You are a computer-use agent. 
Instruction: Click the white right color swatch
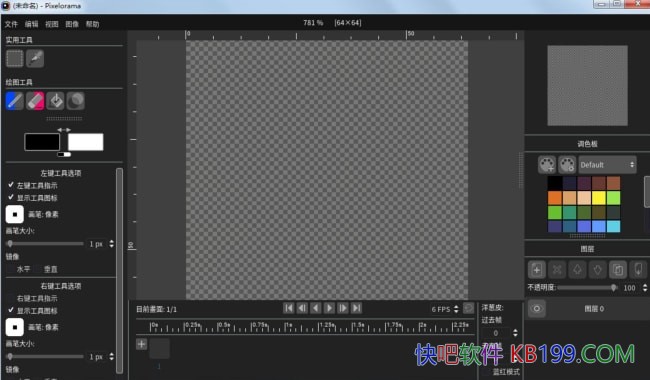[x=85, y=142]
